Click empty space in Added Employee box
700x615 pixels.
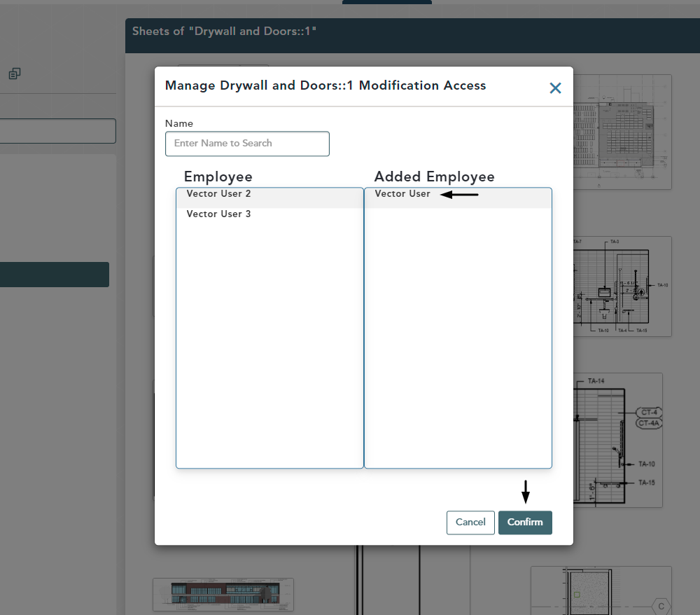coord(458,343)
